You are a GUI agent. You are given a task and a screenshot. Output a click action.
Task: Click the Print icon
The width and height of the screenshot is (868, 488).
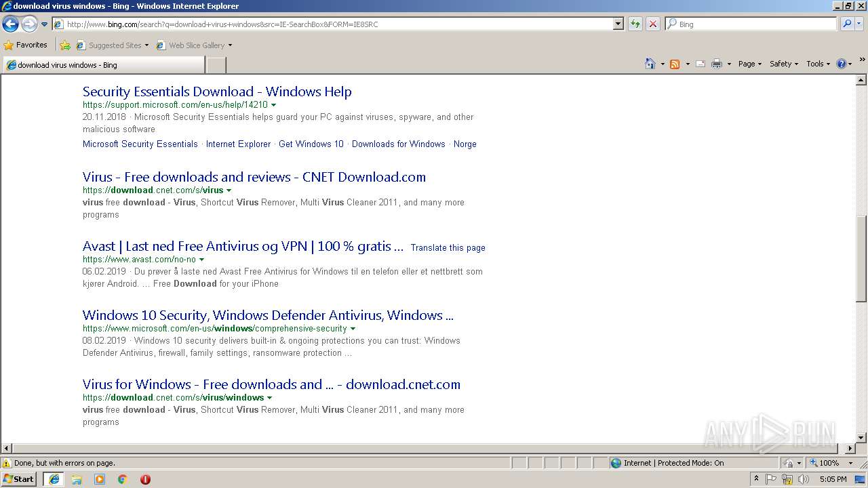(717, 64)
